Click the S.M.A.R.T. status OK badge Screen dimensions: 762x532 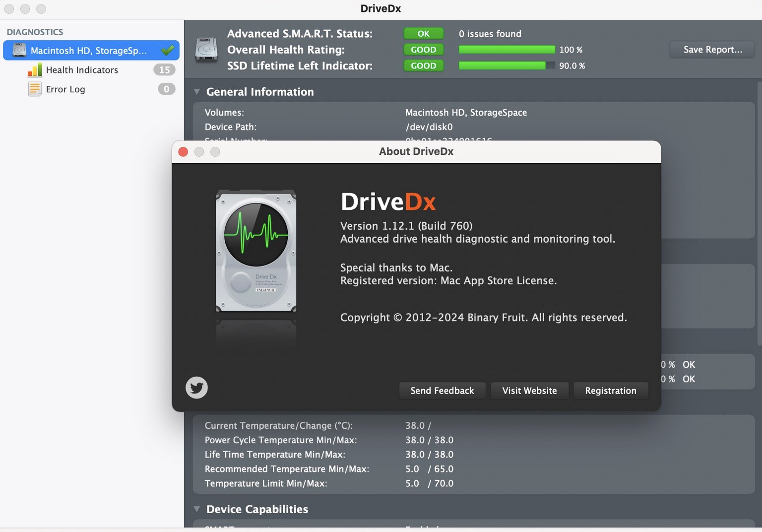tap(423, 34)
